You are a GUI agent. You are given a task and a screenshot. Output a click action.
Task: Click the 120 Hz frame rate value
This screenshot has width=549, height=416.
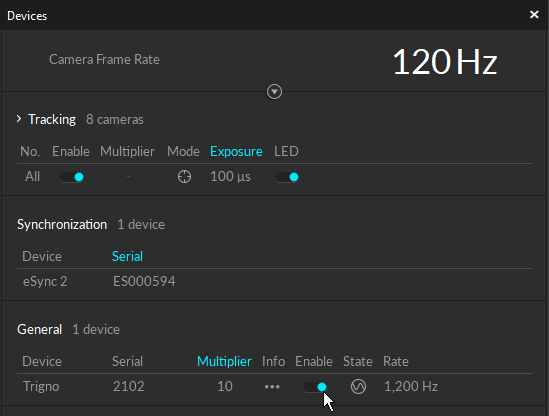click(x=445, y=62)
